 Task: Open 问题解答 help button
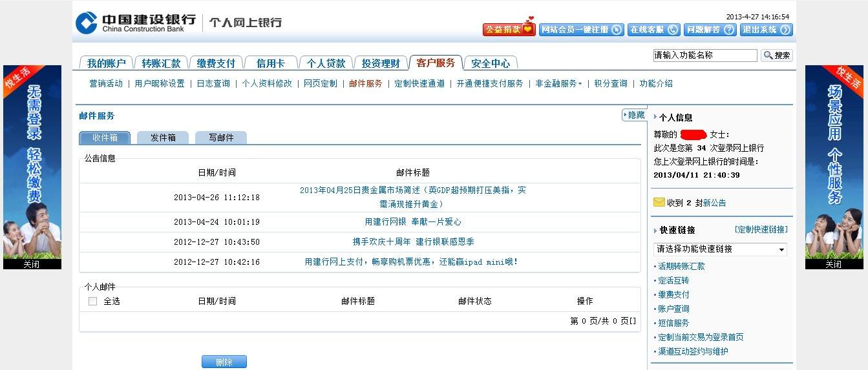coord(710,29)
